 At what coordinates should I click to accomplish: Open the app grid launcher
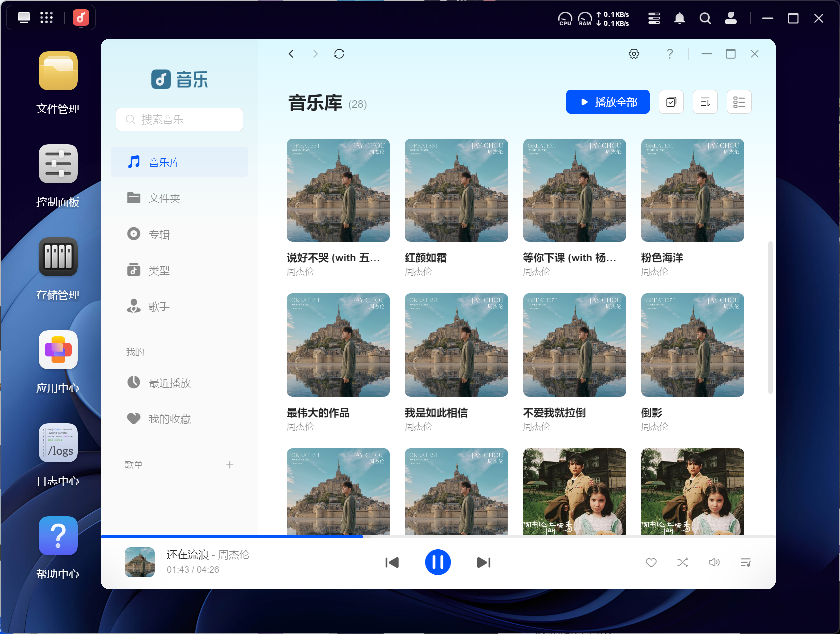[46, 18]
